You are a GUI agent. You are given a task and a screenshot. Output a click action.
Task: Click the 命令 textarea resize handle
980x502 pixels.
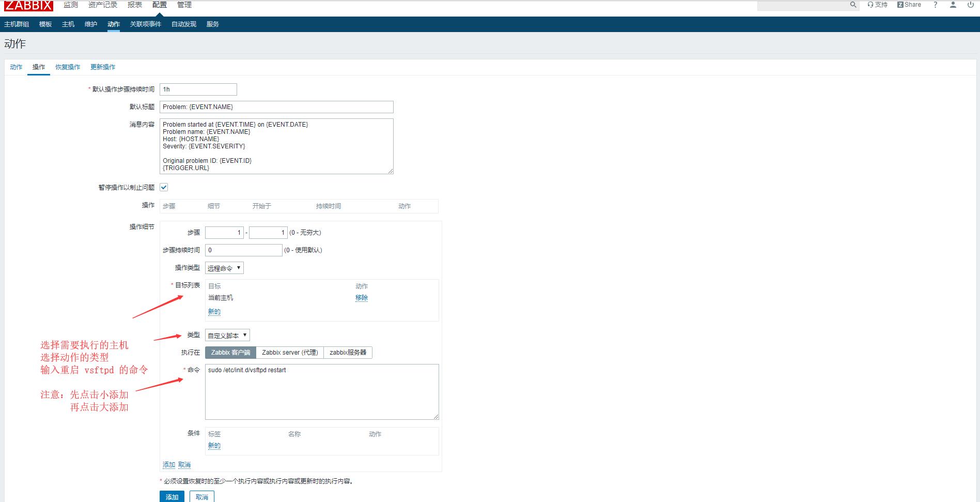coord(436,417)
